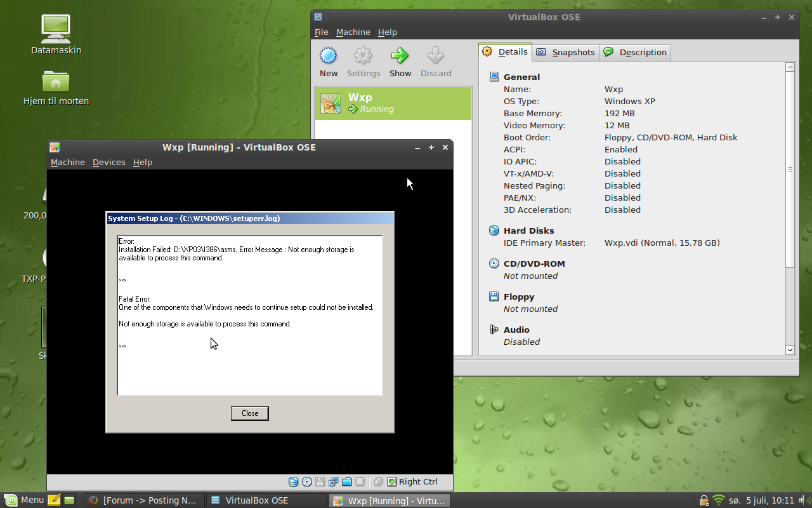Click the clock showing sø. 5 juli, 10:11
The width and height of the screenshot is (812, 508).
pos(761,500)
